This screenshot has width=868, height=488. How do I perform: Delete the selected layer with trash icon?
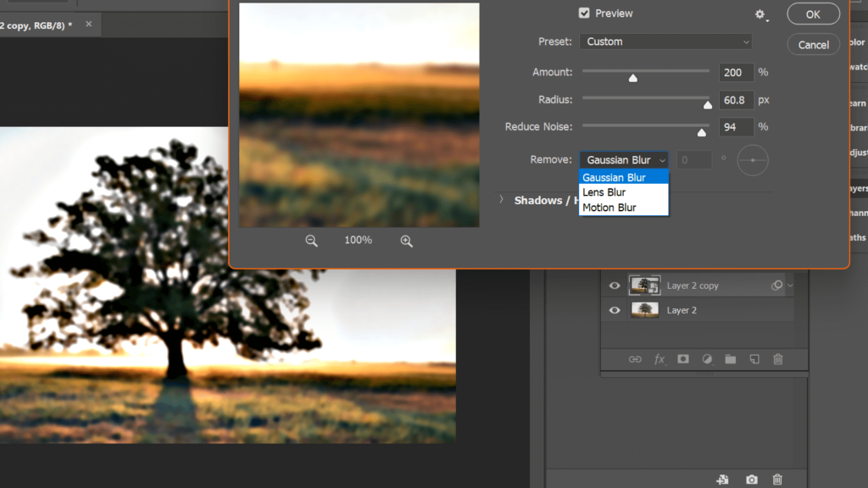[x=778, y=359]
